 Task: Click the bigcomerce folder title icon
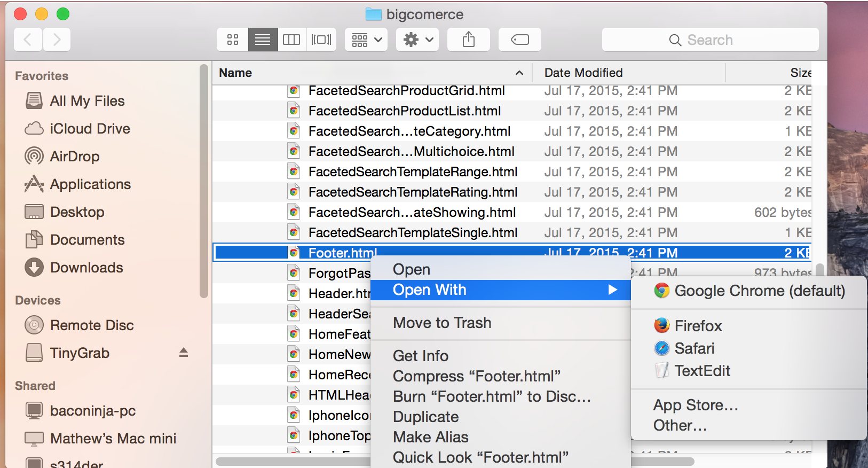coord(373,14)
